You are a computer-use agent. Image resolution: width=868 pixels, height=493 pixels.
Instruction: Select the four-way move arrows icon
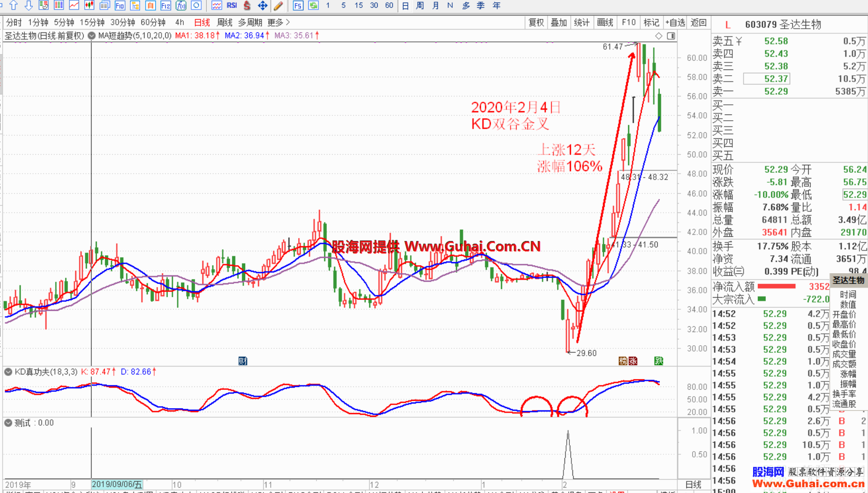click(262, 5)
